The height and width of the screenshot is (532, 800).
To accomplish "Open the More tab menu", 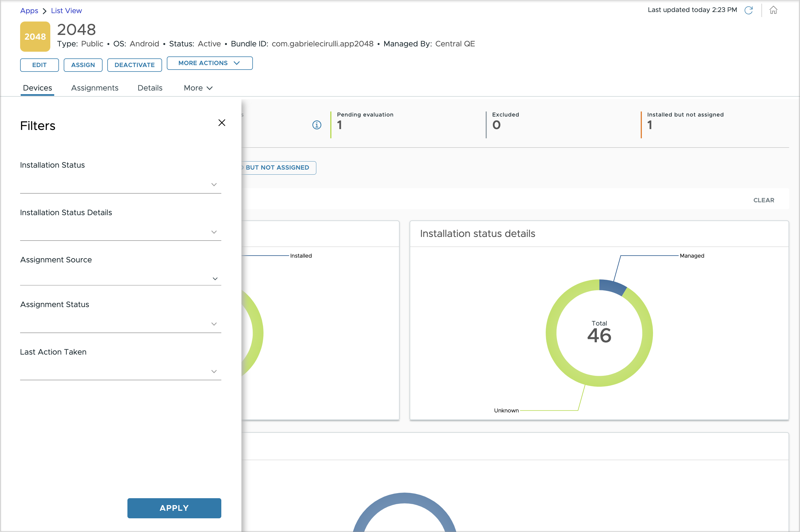I will point(198,88).
